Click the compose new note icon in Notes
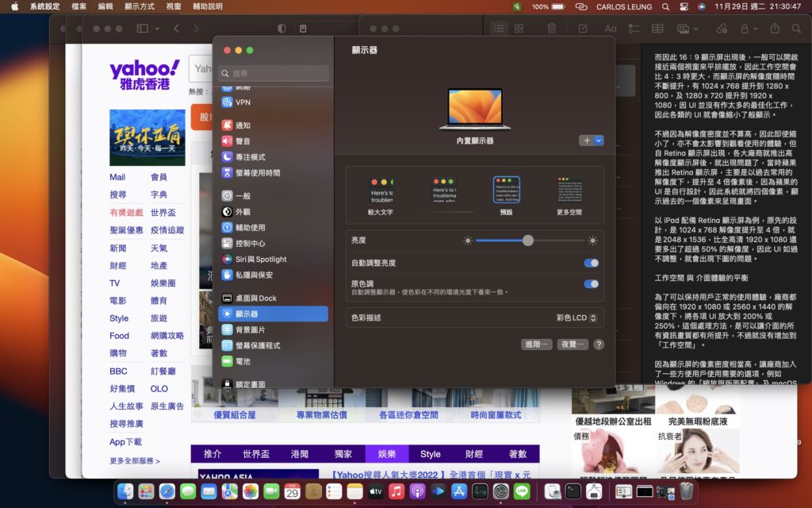The height and width of the screenshot is (508, 812). (x=583, y=29)
